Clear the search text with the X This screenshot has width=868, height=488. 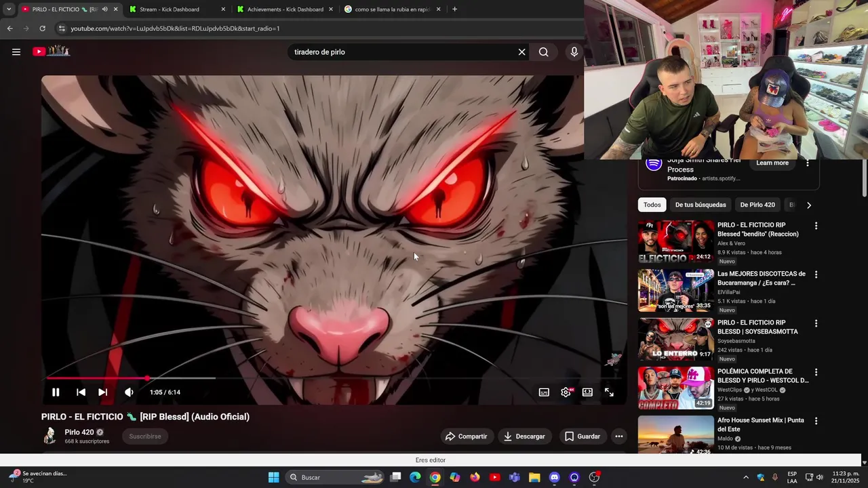click(521, 52)
